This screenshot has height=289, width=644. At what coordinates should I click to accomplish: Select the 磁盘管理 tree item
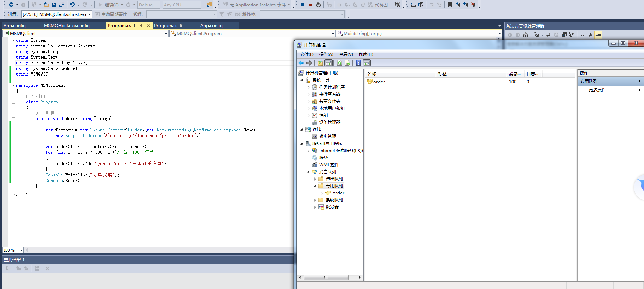tap(327, 137)
